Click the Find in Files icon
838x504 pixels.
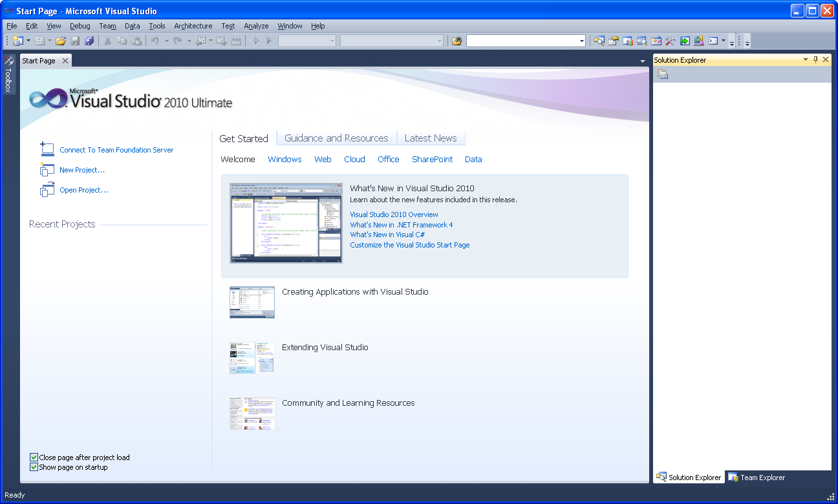[457, 41]
